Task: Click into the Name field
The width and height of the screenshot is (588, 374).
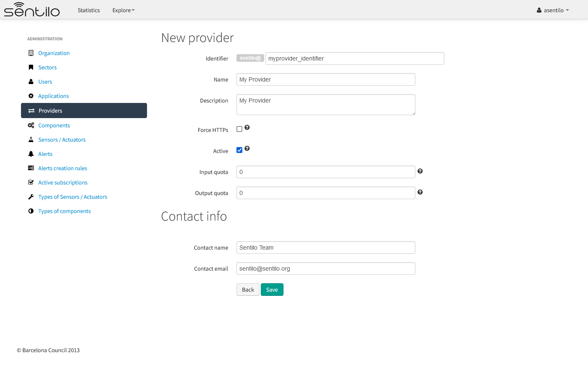Action: 326,79
